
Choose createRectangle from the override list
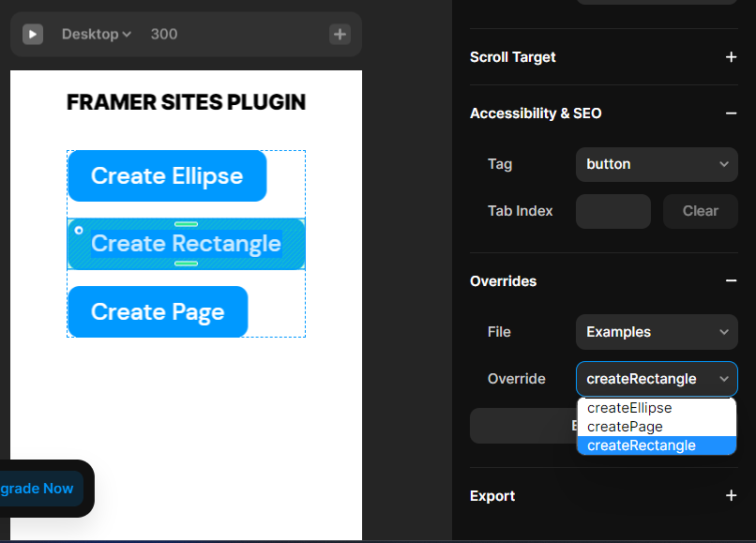tap(657, 445)
